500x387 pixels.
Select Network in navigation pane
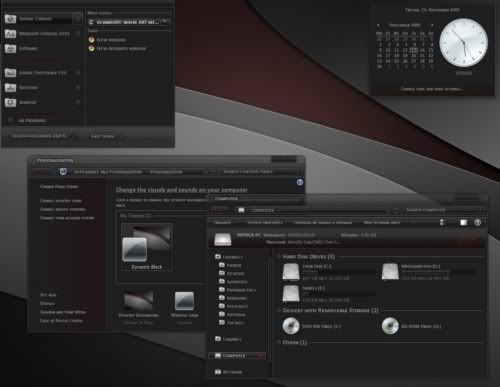point(229,372)
